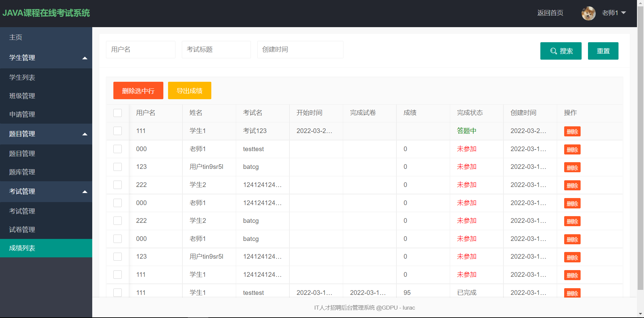Collapse the 考试管理 sidebar group header
The image size is (644, 318).
click(46, 191)
